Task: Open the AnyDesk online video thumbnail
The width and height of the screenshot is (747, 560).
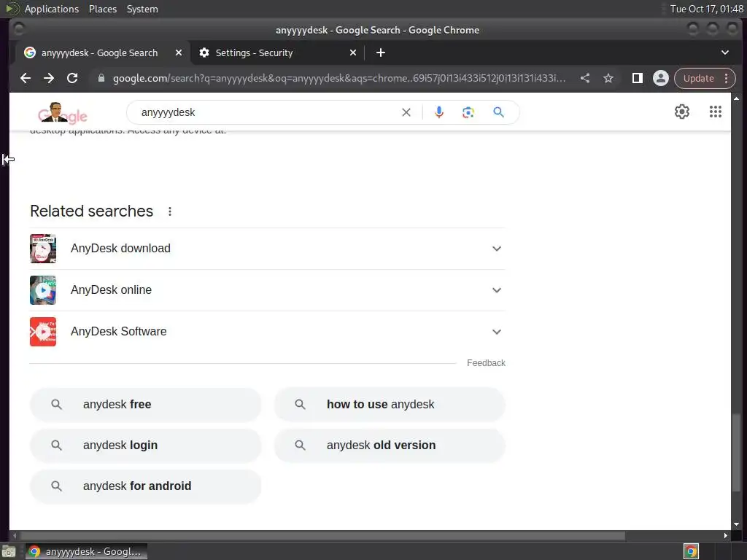Action: point(43,290)
